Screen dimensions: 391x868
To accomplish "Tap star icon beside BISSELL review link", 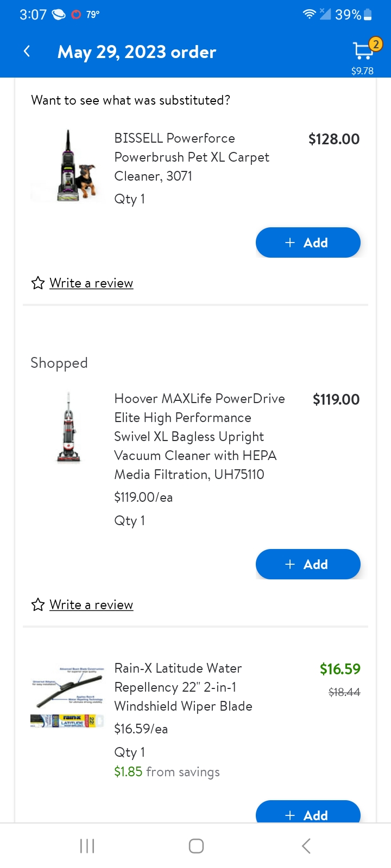I will (x=37, y=283).
